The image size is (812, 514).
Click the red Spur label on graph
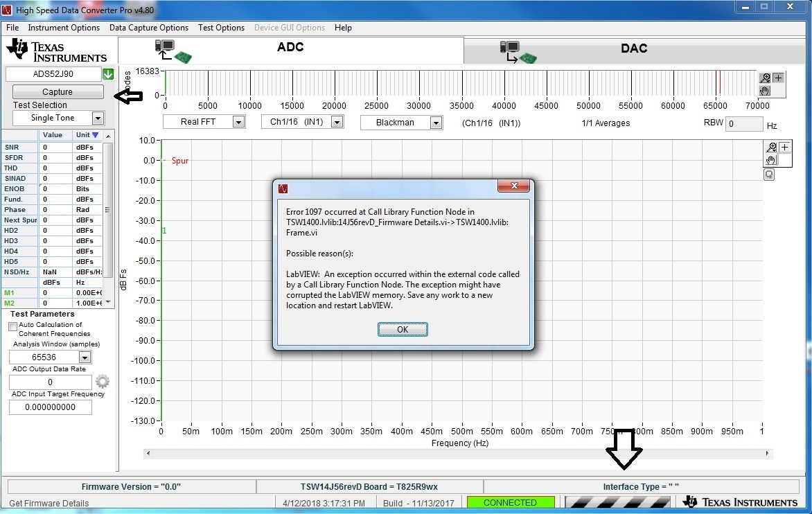(179, 161)
